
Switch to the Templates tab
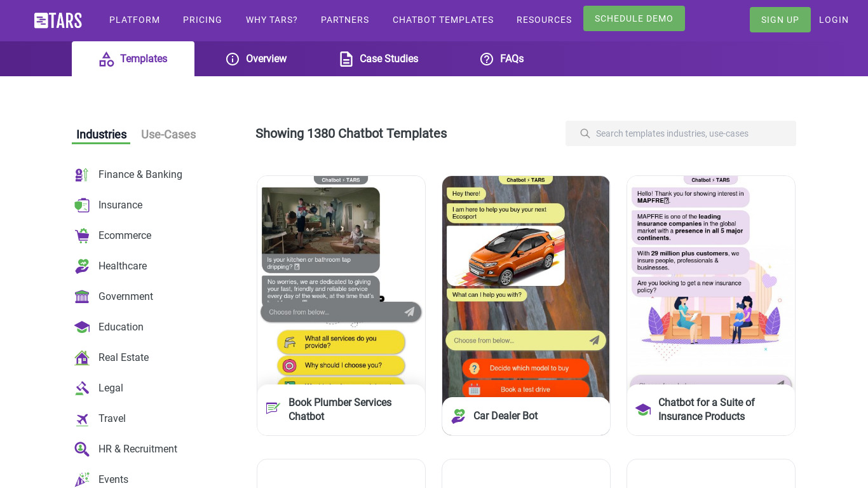[133, 59]
